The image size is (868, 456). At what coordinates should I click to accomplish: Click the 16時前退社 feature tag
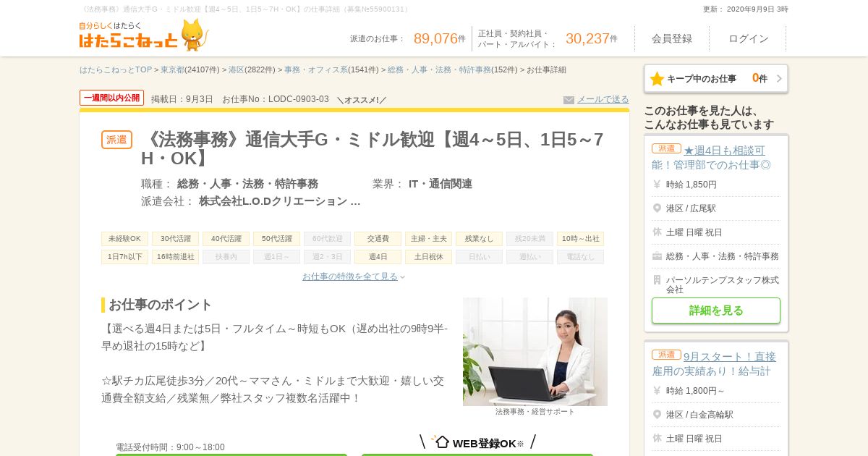(x=175, y=257)
